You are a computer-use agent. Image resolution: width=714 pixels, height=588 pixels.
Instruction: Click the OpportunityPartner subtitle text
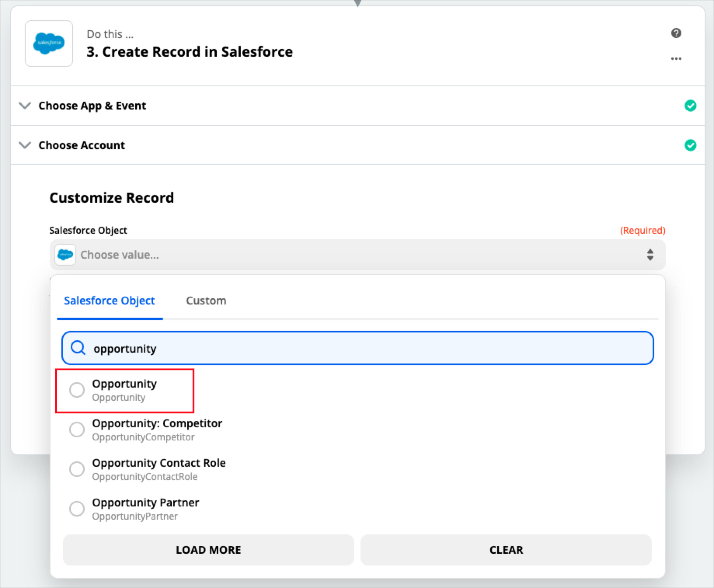[x=135, y=517]
